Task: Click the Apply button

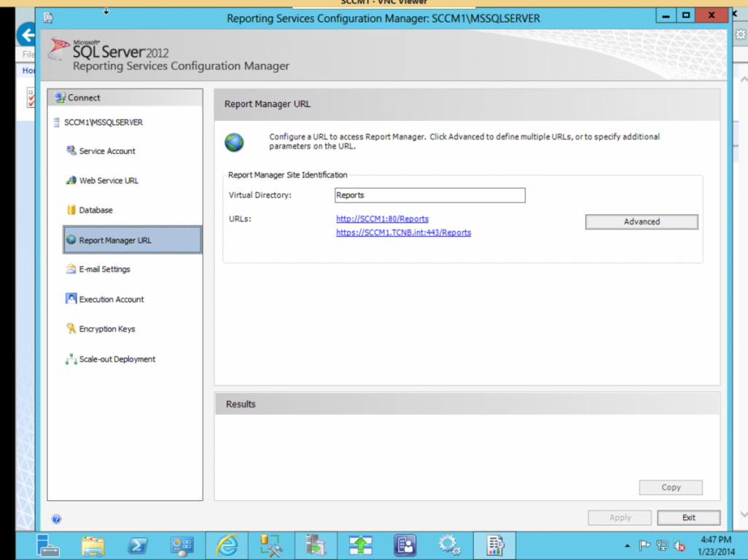Action: coord(620,518)
